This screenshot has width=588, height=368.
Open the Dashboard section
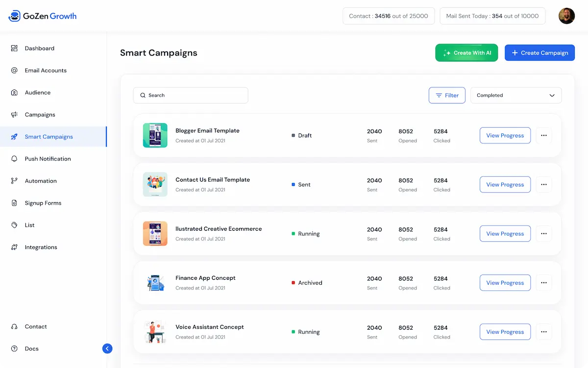point(39,48)
